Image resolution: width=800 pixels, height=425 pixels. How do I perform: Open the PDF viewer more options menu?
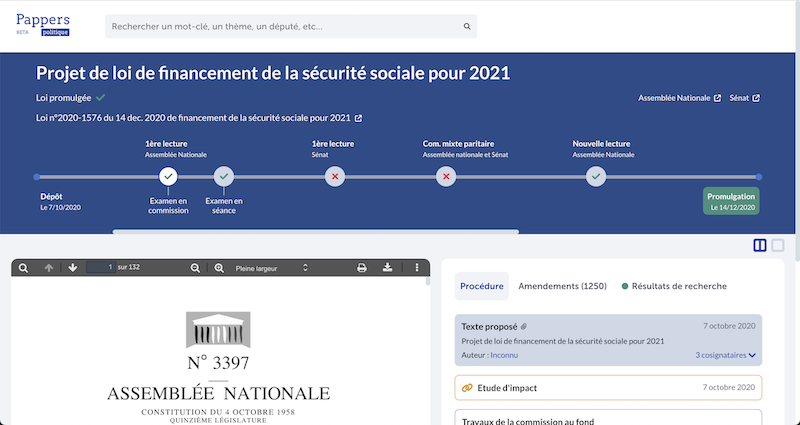[x=417, y=268]
